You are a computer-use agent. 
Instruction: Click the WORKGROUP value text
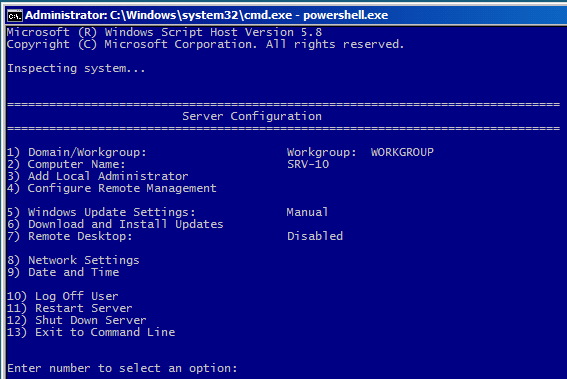tap(402, 152)
